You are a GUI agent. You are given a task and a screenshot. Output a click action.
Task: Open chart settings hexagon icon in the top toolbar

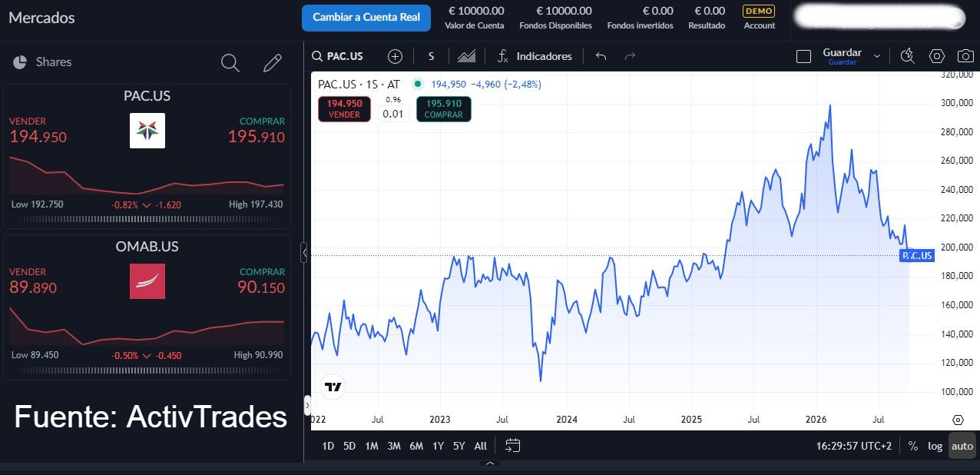[x=936, y=56]
